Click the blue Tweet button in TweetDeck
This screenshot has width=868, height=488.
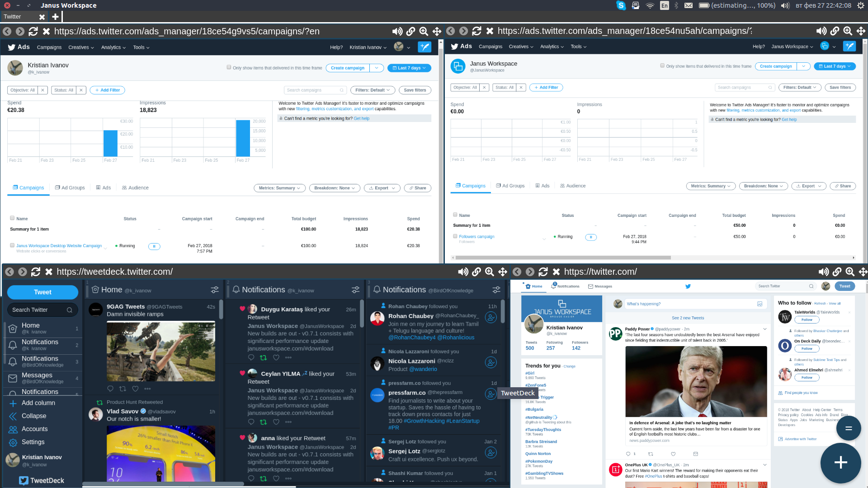[x=42, y=292]
